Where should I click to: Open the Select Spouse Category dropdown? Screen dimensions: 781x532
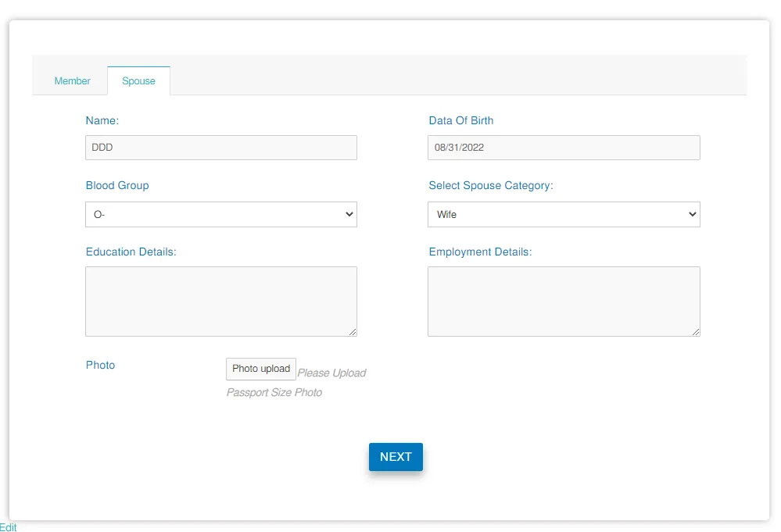coord(564,215)
